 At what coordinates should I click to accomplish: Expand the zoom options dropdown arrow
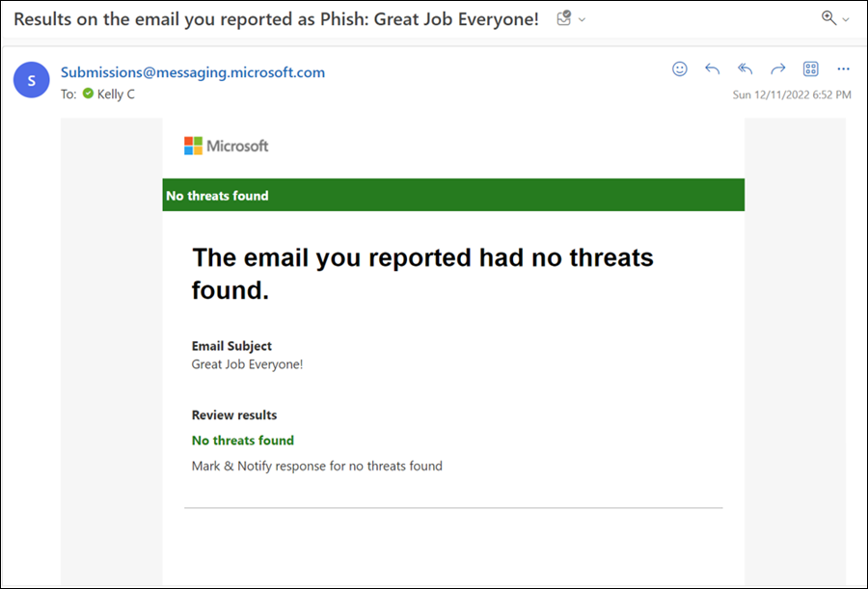click(x=846, y=19)
